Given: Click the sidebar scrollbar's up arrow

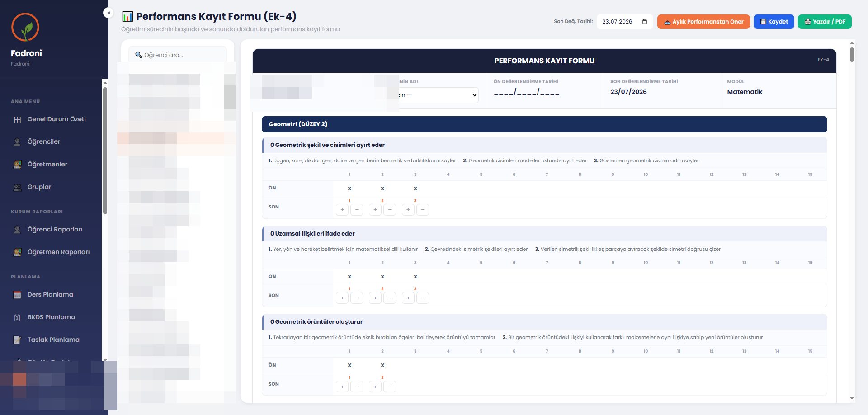Looking at the screenshot, I should (105, 83).
